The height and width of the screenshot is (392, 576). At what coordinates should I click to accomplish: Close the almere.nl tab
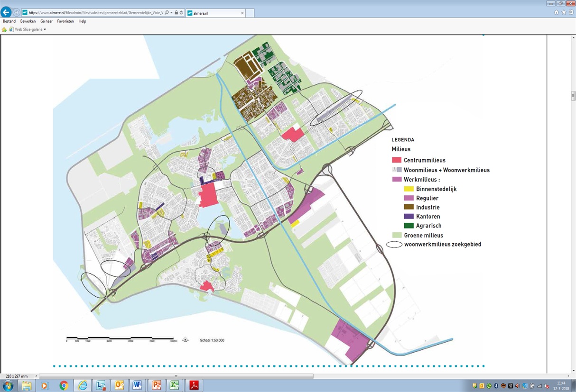point(242,13)
